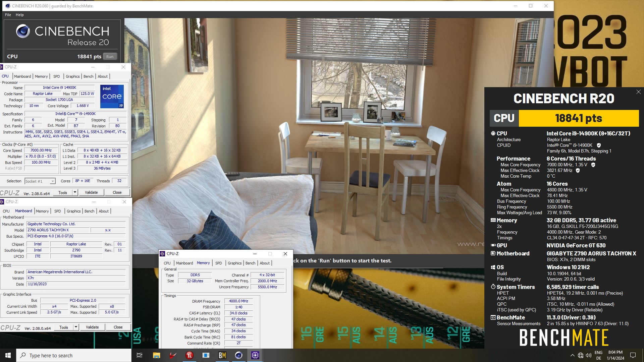This screenshot has height=362, width=644.
Task: Expand Tools dropdown arrow in processor CPU-Z window
Action: 75,192
